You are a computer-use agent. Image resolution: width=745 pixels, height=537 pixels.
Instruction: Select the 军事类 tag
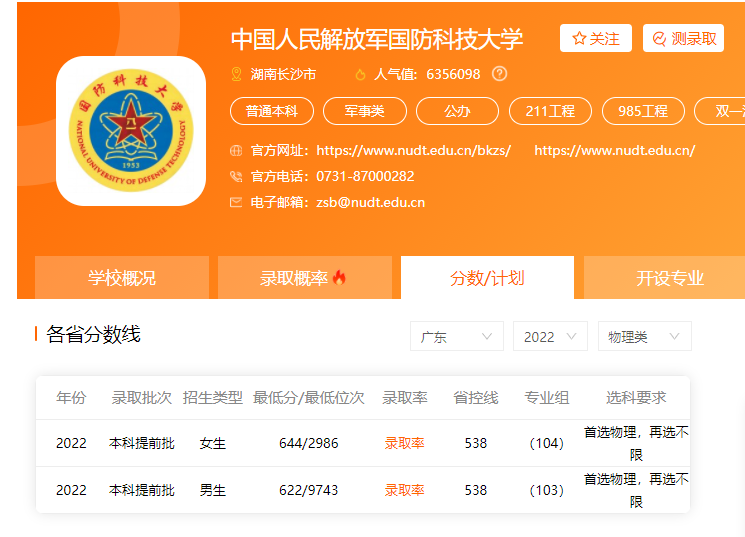point(364,111)
